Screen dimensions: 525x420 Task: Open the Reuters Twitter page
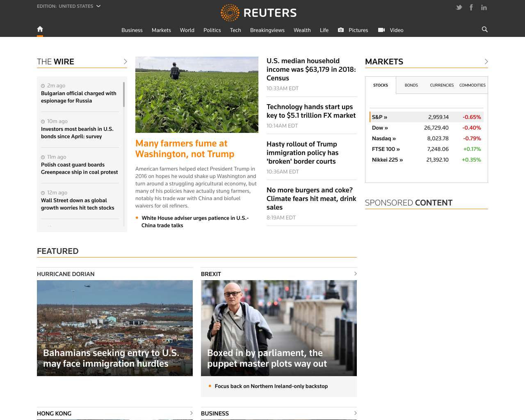459,7
